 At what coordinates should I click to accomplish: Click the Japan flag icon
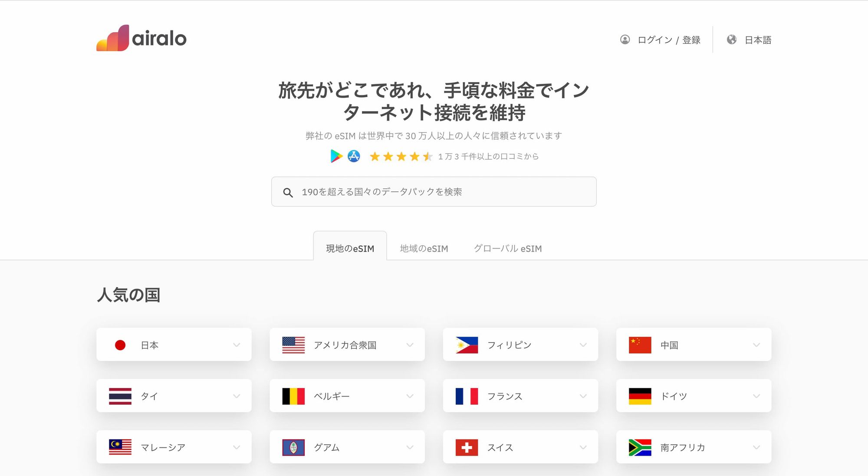120,345
